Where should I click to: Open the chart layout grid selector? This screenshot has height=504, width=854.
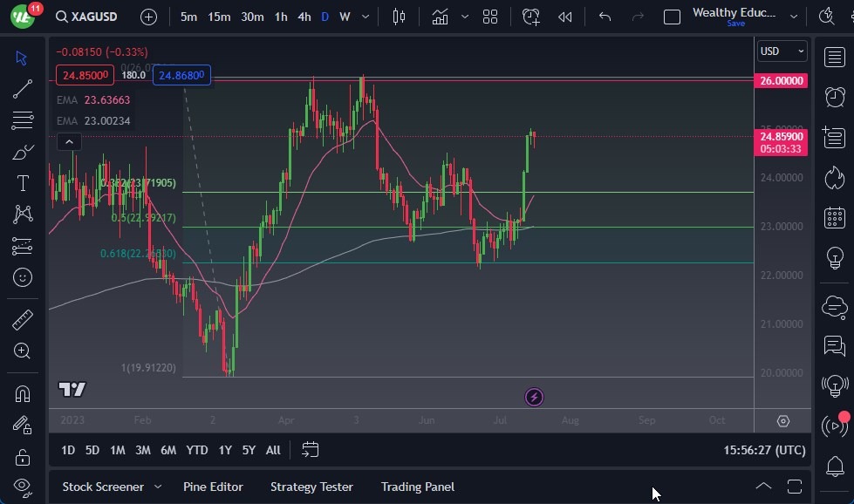click(x=490, y=17)
